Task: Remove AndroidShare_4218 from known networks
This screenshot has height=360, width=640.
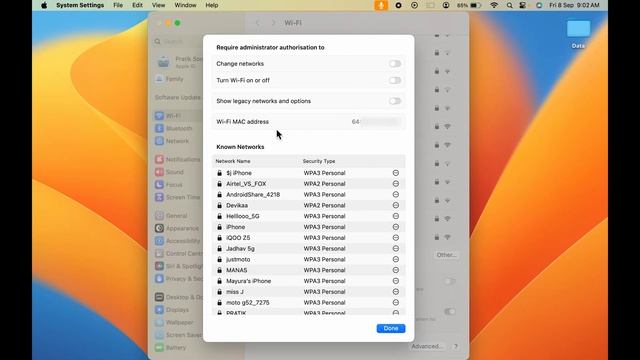Action: tap(396, 195)
